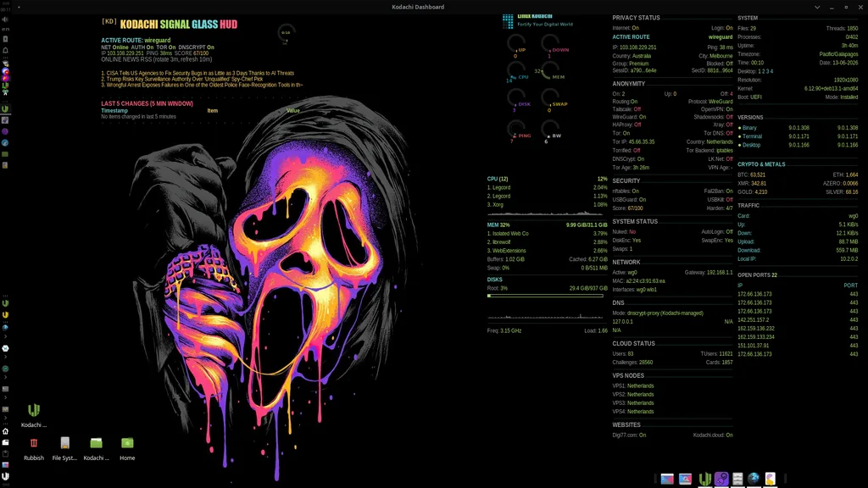Open the desktop search icon in bottom dock
The image size is (868, 488).
(x=685, y=479)
